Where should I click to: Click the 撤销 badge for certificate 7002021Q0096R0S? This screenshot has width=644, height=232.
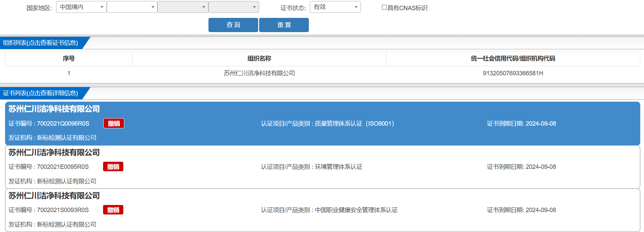[114, 124]
